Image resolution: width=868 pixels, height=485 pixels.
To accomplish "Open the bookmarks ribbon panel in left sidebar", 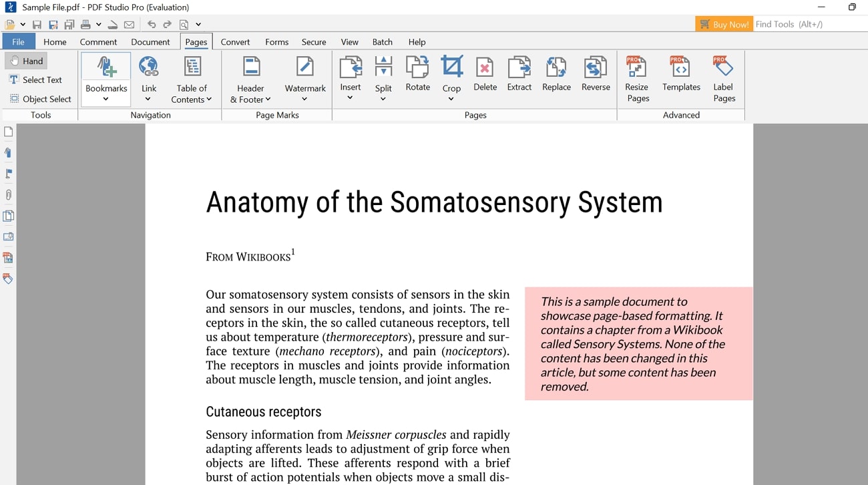I will [x=8, y=153].
